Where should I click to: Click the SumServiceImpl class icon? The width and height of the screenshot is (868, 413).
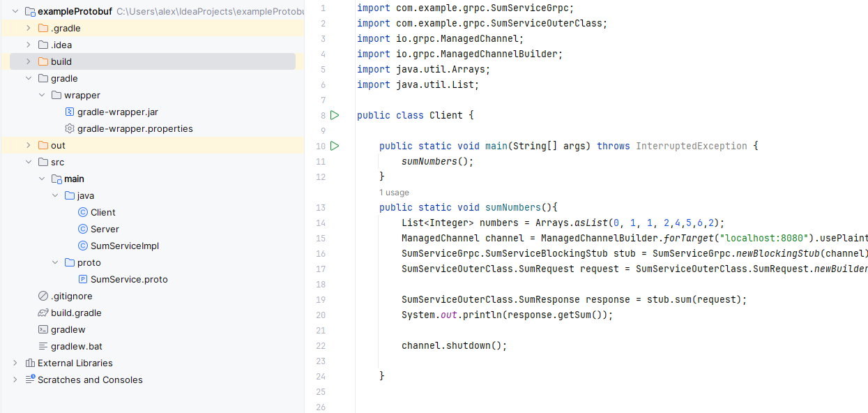83,246
